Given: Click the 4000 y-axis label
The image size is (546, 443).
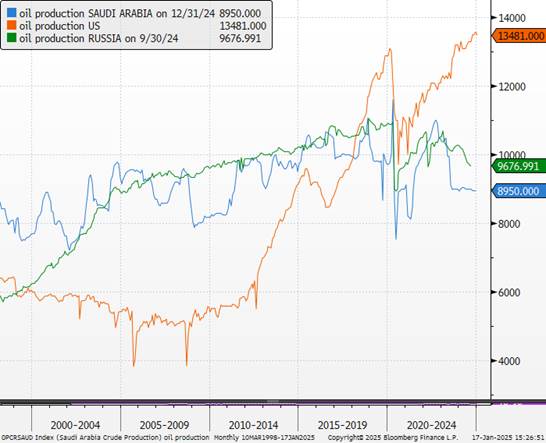Looking at the screenshot, I should pyautogui.click(x=509, y=361).
